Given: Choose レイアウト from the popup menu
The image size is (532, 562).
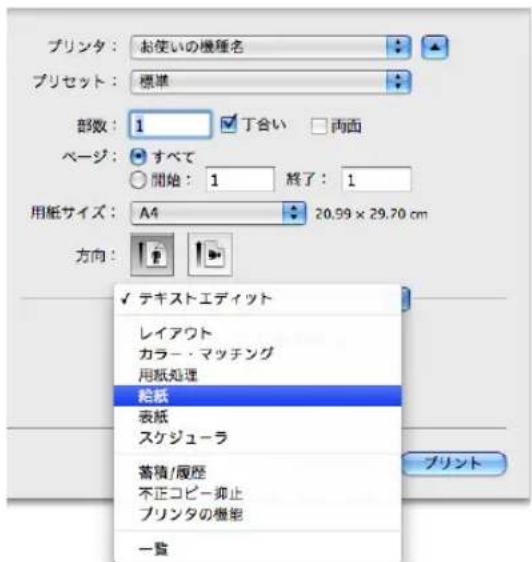Looking at the screenshot, I should click(257, 334).
